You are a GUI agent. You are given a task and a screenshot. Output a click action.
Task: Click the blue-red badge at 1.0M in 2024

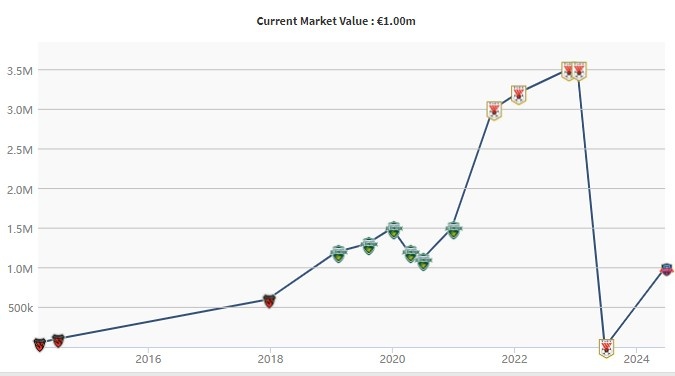point(666,269)
